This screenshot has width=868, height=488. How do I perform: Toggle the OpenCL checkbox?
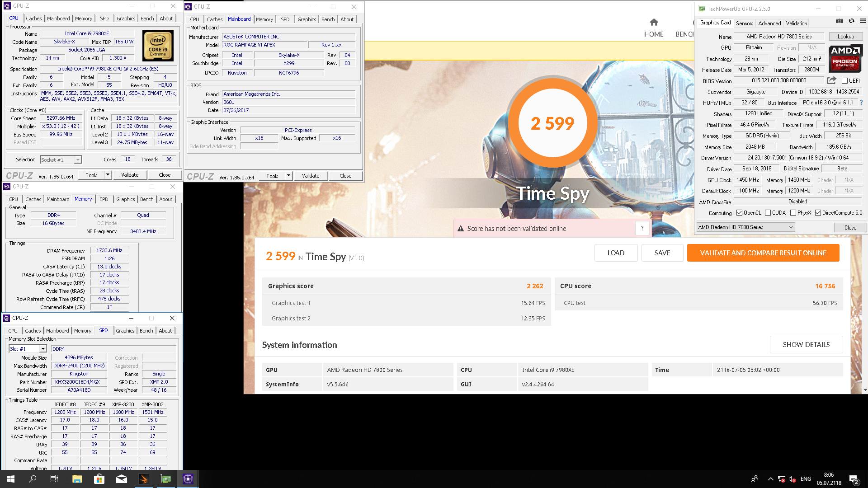[x=739, y=213]
